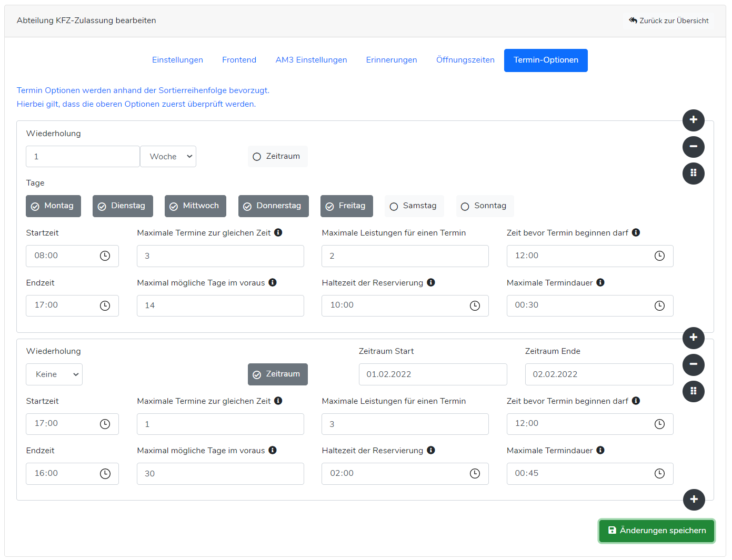Screen dimensions: 732x560
Task: Click Zeitraum Start field 01.02.2022
Action: pos(433,374)
